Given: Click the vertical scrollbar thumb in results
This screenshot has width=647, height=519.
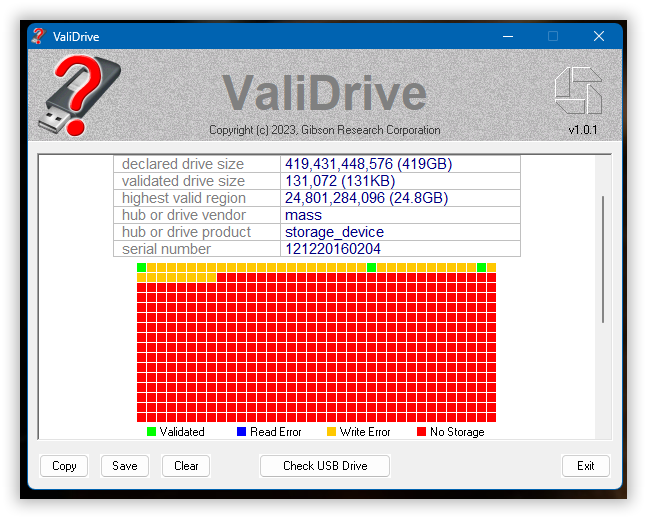Looking at the screenshot, I should click(x=603, y=259).
